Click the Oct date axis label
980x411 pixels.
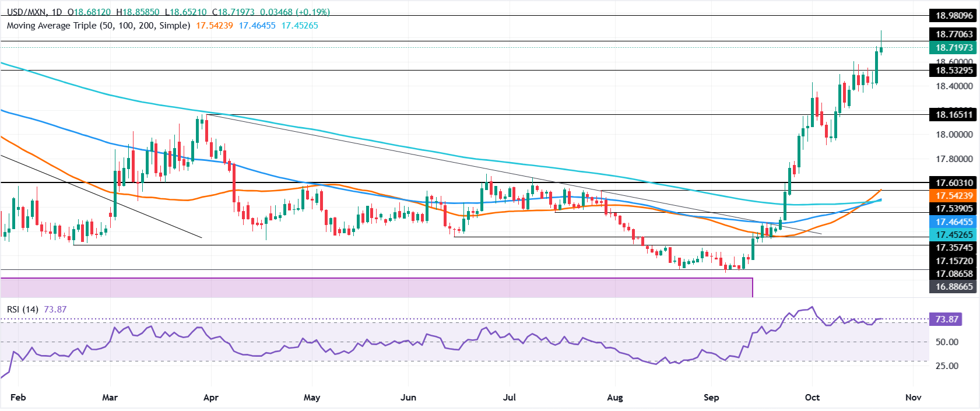812,397
